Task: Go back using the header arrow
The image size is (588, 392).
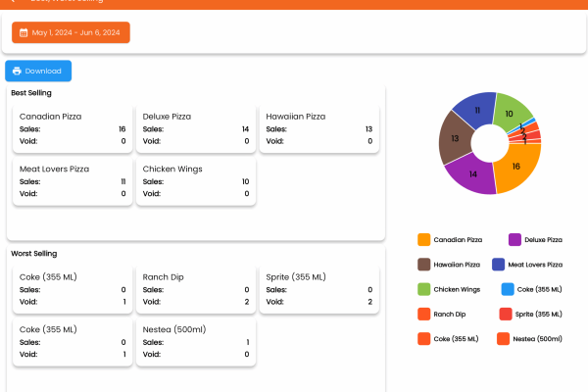Action: coord(12,2)
